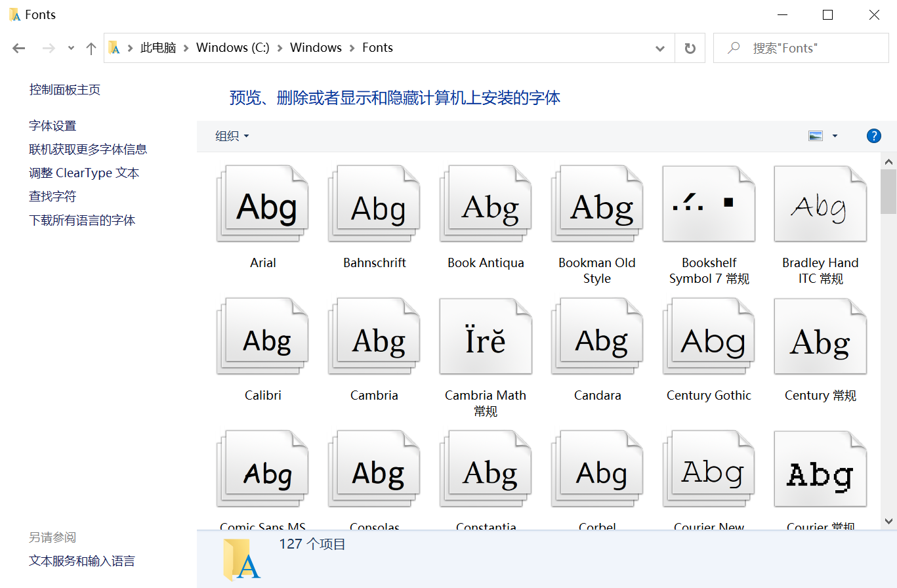Click the Bookshelf Symbol 7 常规 label
Image resolution: width=897 pixels, height=588 pixels.
(709, 270)
